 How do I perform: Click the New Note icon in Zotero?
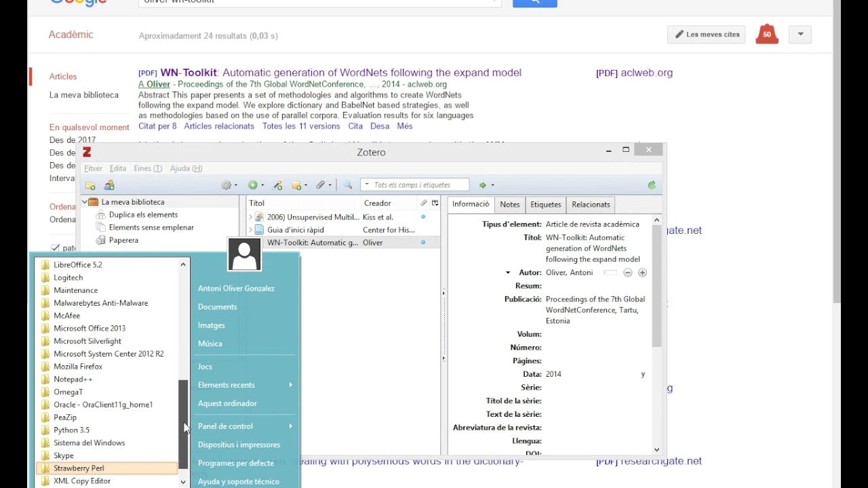click(299, 185)
